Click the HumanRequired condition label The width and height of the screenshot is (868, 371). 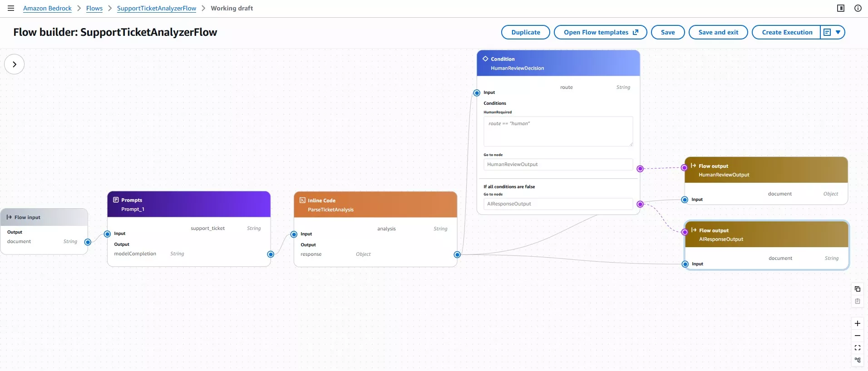[x=498, y=112]
